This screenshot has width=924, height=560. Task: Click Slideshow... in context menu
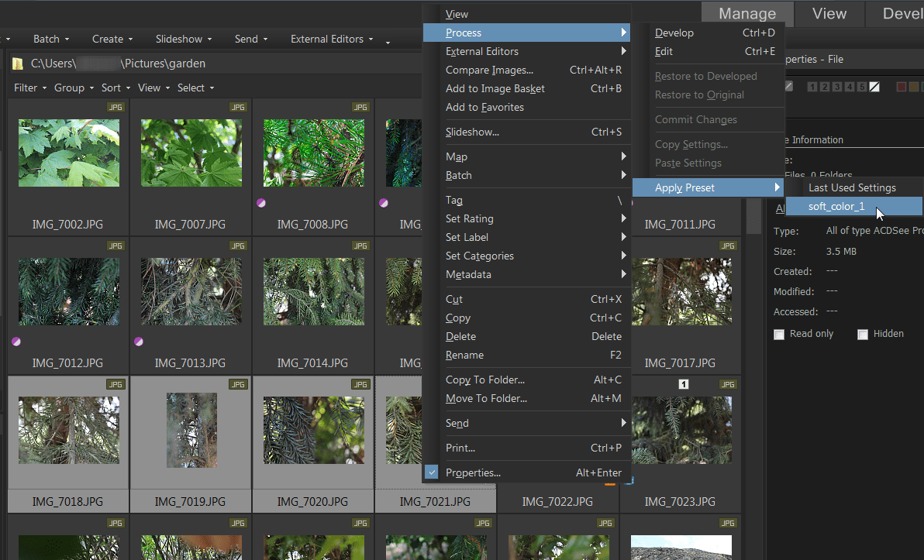click(527, 132)
